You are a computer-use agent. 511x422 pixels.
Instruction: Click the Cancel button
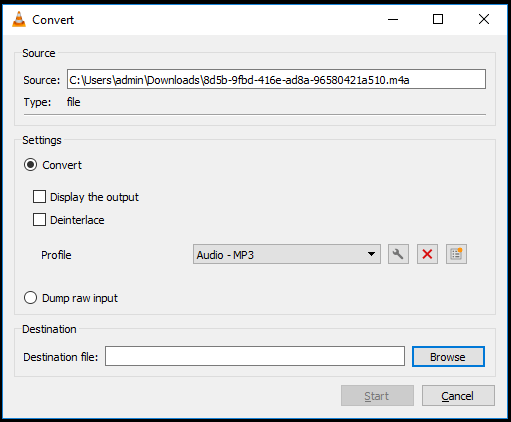point(458,396)
